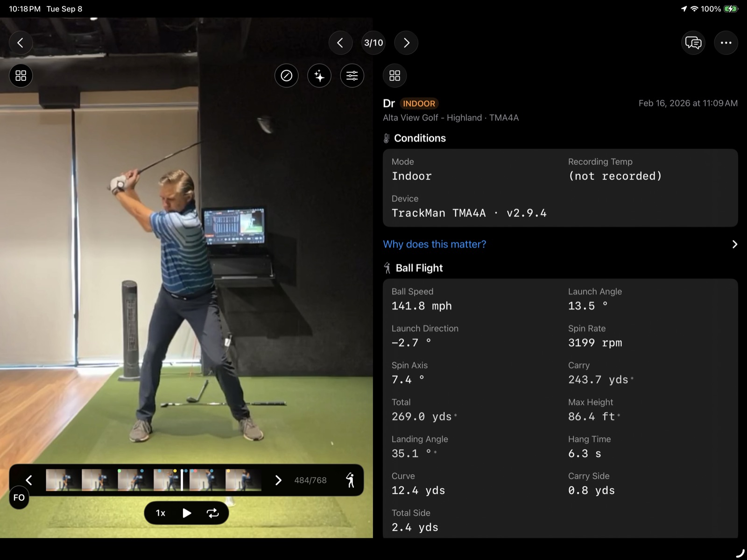Image resolution: width=747 pixels, height=560 pixels.
Task: Select the last filmstrip thumbnail
Action: tap(243, 480)
